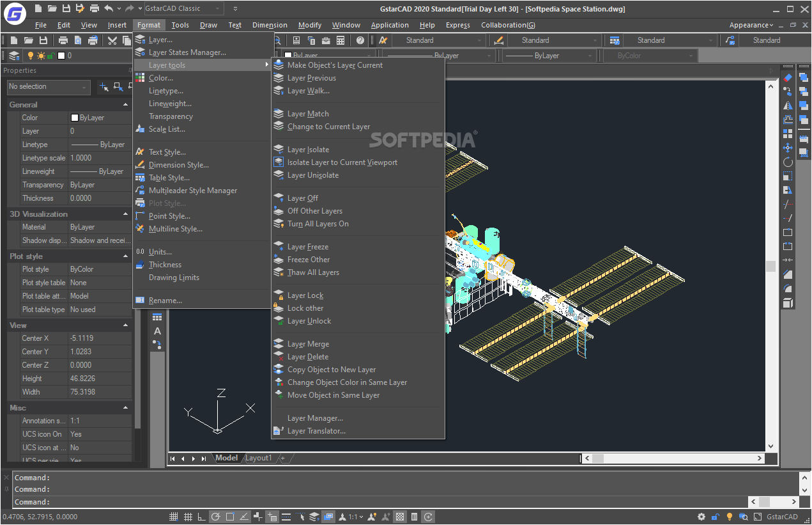The height and width of the screenshot is (525, 812).
Task: Click the Bring to Front draw order icon
Action: [804, 77]
